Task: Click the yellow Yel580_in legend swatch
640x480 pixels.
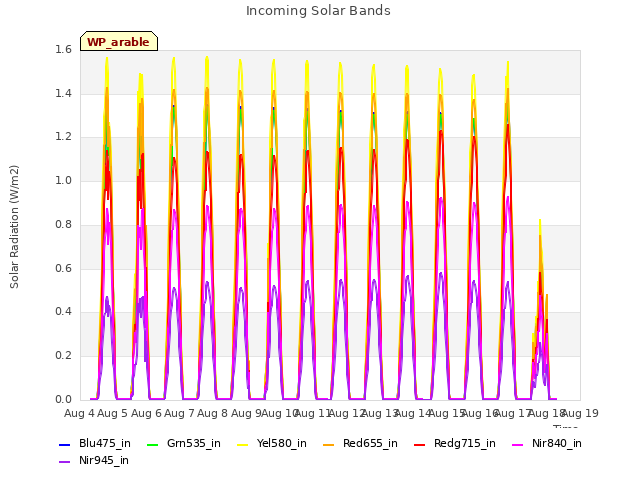Action: click(243, 444)
